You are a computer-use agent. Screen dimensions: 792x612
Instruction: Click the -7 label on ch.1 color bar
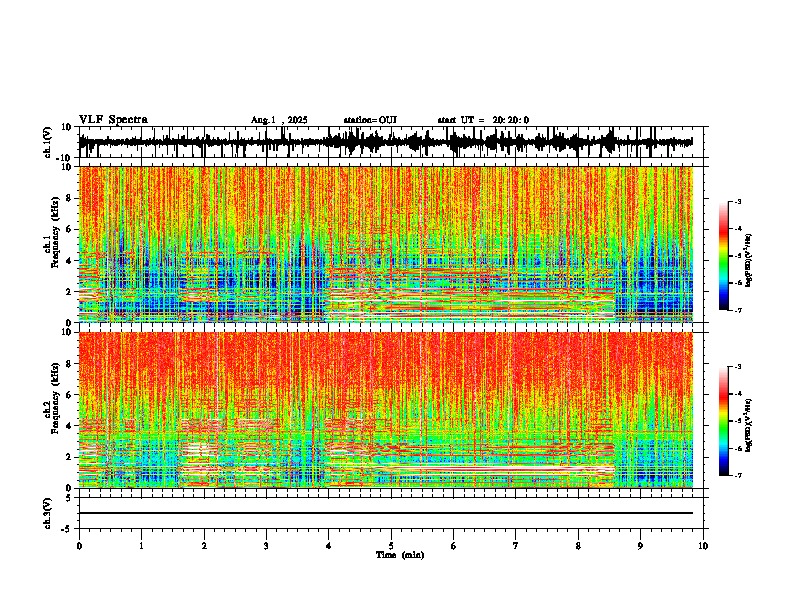(738, 310)
